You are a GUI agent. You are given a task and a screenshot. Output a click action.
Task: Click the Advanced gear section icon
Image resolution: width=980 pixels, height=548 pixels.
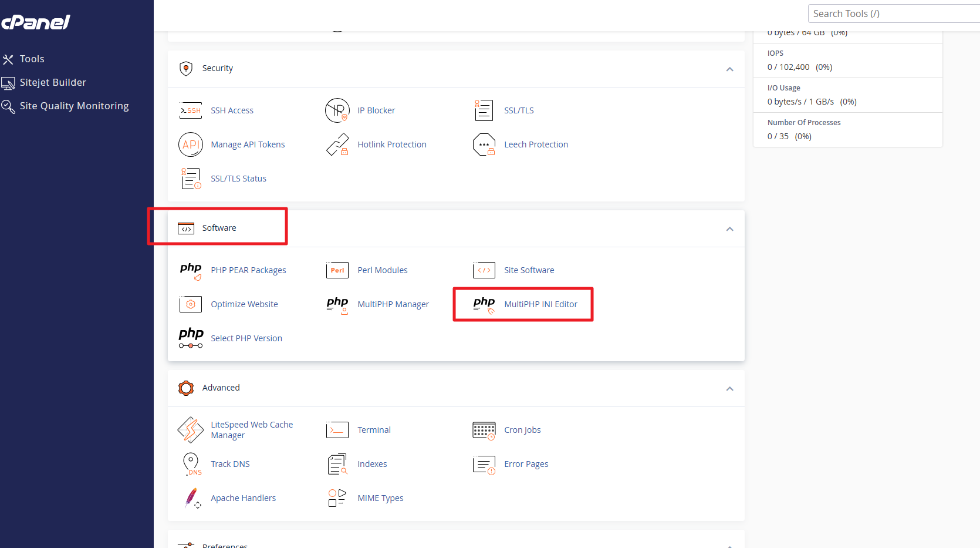pos(186,388)
